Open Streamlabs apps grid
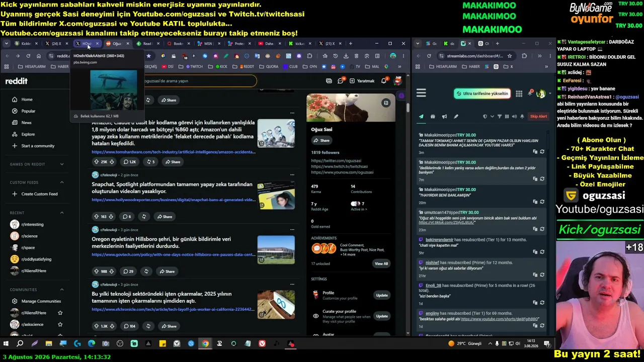Screen dimensions: 644x362 (519, 94)
